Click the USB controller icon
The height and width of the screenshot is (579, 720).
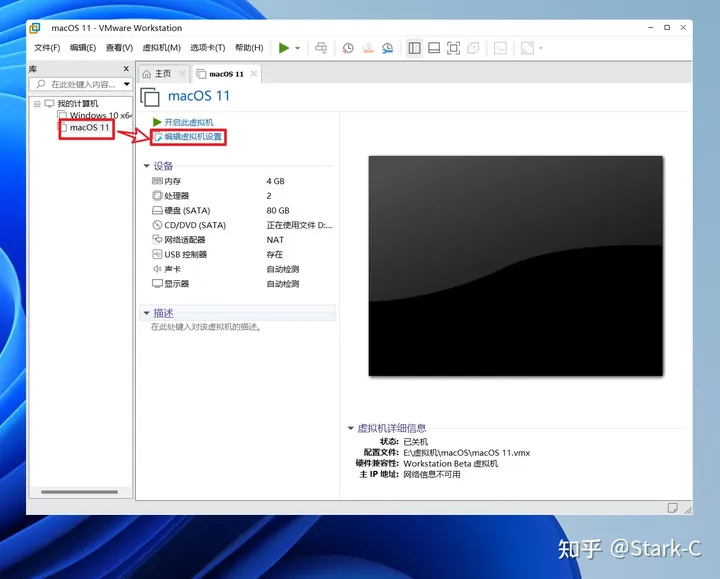coord(157,254)
